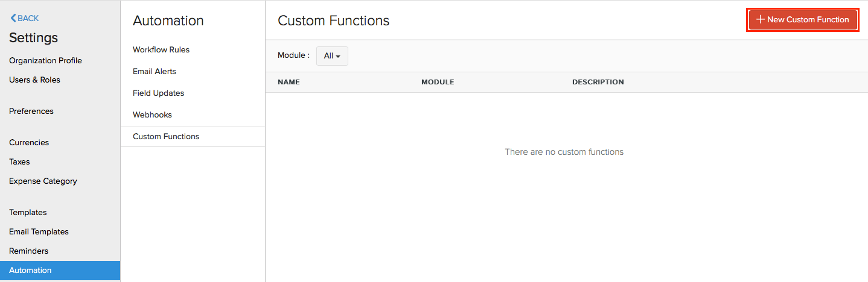Click the New Custom Function button
Screen dimensions: 868x282
[x=802, y=20]
